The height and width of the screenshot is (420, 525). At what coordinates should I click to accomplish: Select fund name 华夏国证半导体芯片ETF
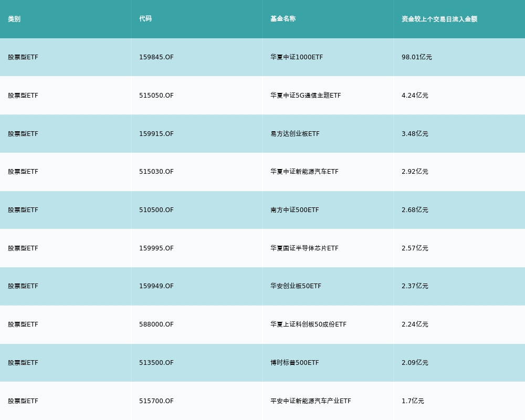[x=304, y=248]
